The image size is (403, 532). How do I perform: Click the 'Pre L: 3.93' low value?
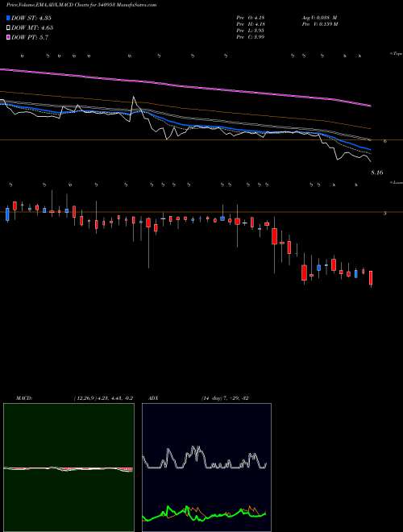[x=251, y=31]
